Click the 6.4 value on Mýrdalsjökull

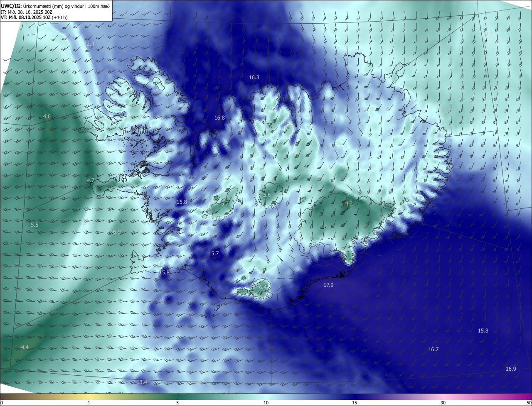click(263, 287)
